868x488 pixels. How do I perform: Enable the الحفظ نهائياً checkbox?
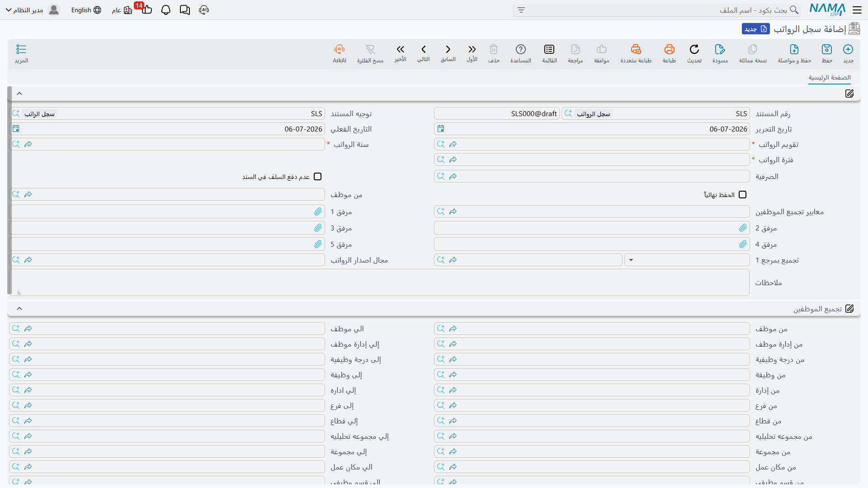click(x=742, y=195)
